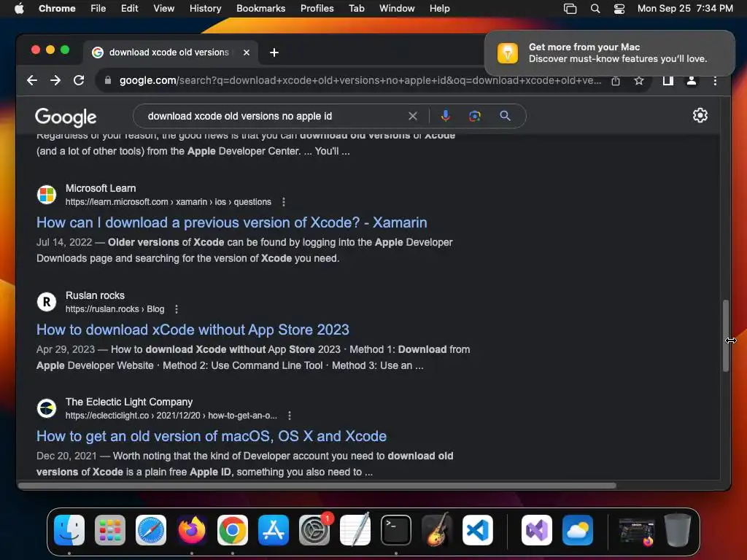The width and height of the screenshot is (747, 560).
Task: Open a new Chrome tab
Action: point(274,52)
